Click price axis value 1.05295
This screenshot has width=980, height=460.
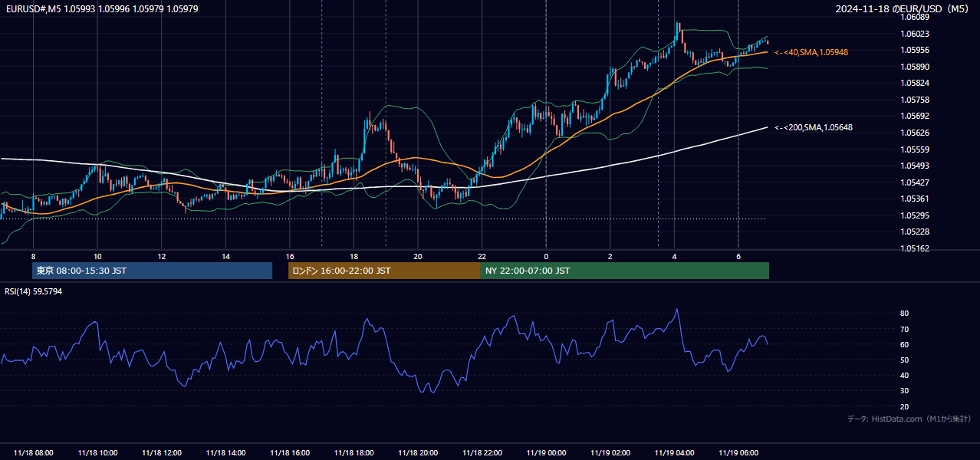[914, 215]
